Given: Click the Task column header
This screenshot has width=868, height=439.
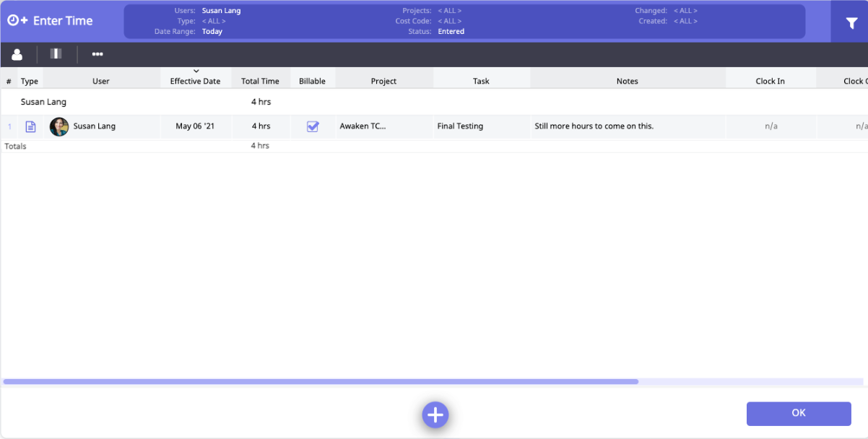Looking at the screenshot, I should 481,81.
